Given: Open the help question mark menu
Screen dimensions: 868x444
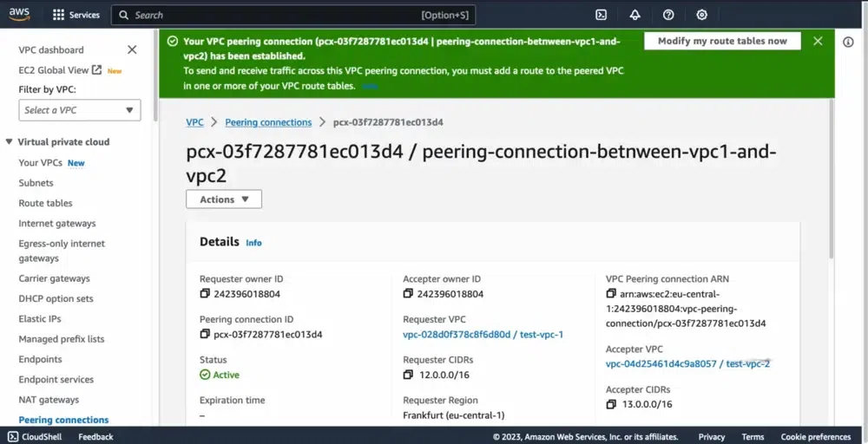Looking at the screenshot, I should [668, 15].
